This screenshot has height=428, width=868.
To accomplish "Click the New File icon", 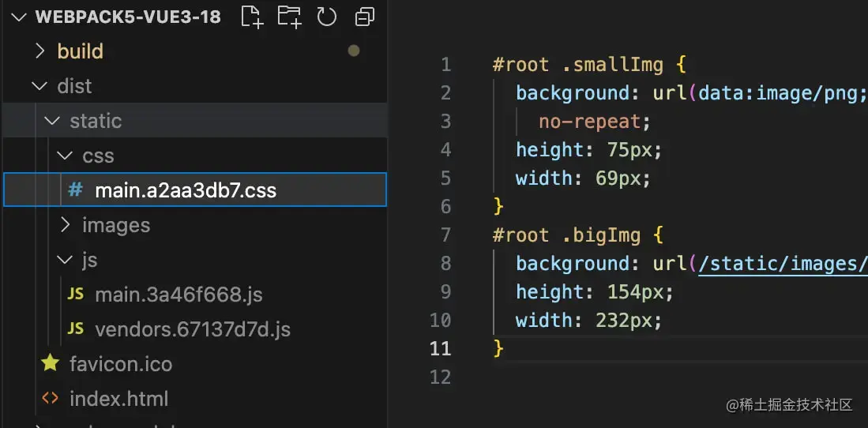I will (x=252, y=17).
